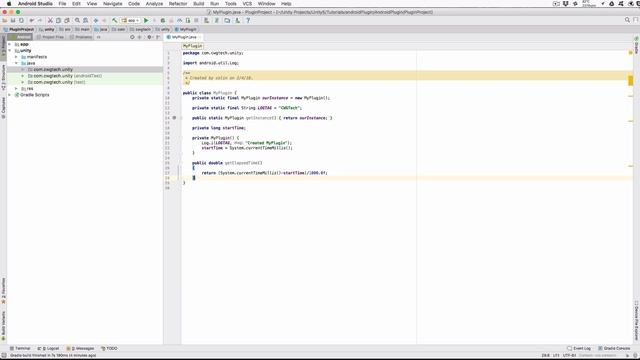The height and width of the screenshot is (360, 640).
Task: Expand the app module node
Action: pyautogui.click(x=10, y=44)
